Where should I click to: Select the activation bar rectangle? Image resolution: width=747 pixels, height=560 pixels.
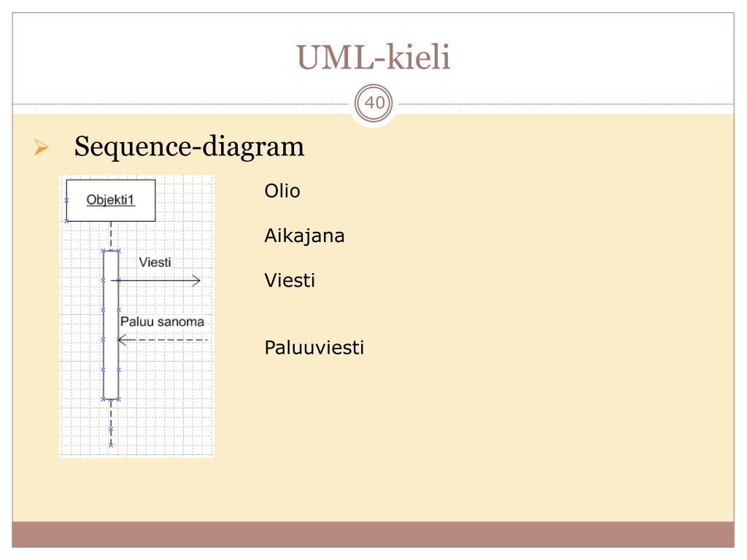pyautogui.click(x=111, y=324)
